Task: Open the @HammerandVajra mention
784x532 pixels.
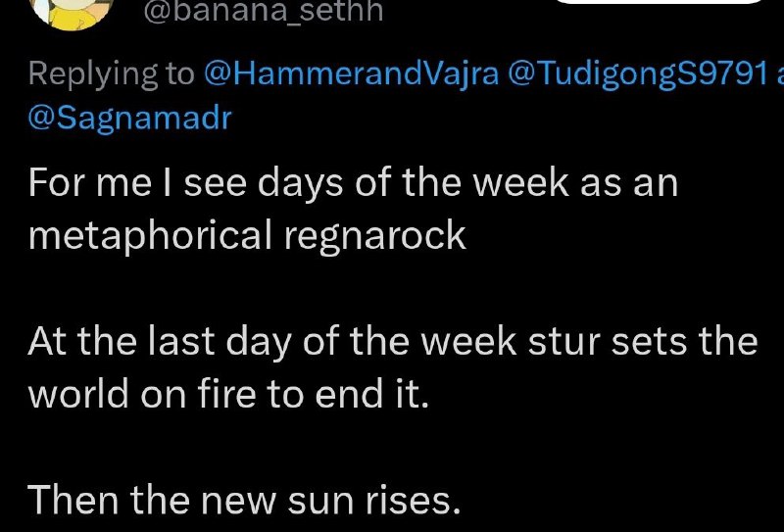Action: pos(352,75)
